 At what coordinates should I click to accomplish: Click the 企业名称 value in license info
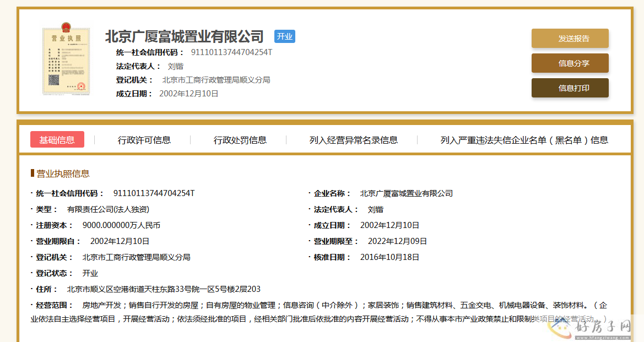[x=406, y=193]
